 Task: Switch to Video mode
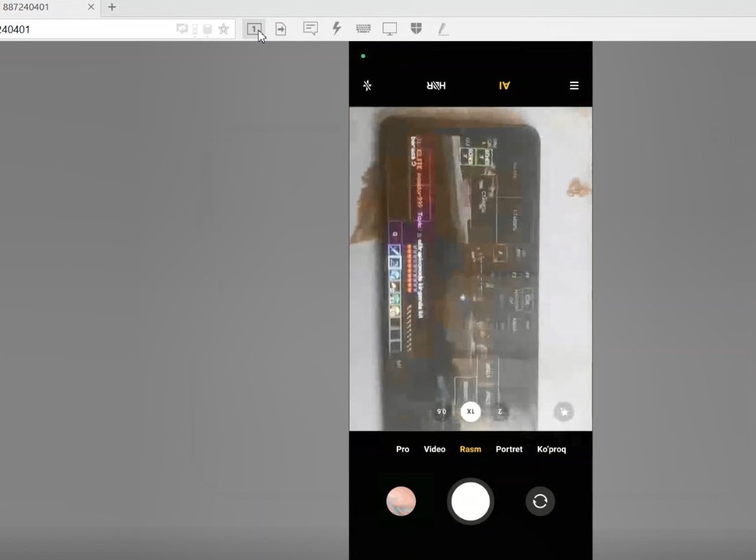pyautogui.click(x=435, y=449)
